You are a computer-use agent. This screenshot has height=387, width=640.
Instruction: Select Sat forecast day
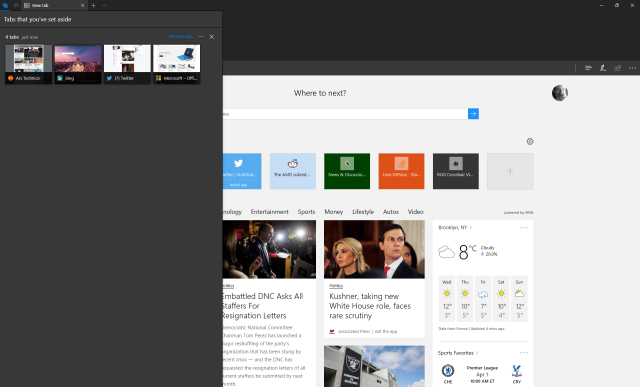pos(501,299)
